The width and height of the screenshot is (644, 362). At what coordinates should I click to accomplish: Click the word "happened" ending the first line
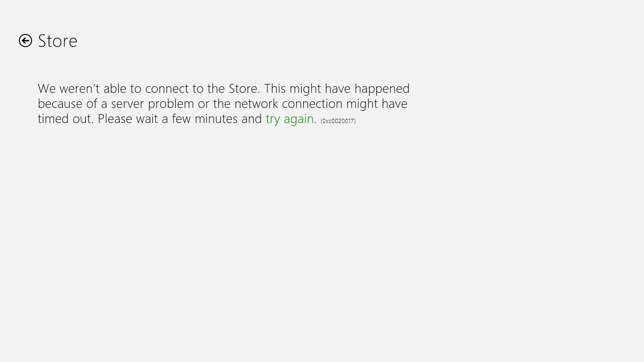pos(382,89)
